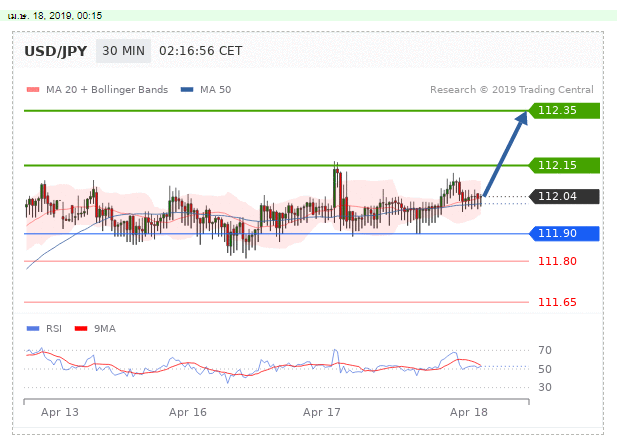This screenshot has height=444, width=617.
Task: Click the 111.80 support level label
Action: click(556, 261)
